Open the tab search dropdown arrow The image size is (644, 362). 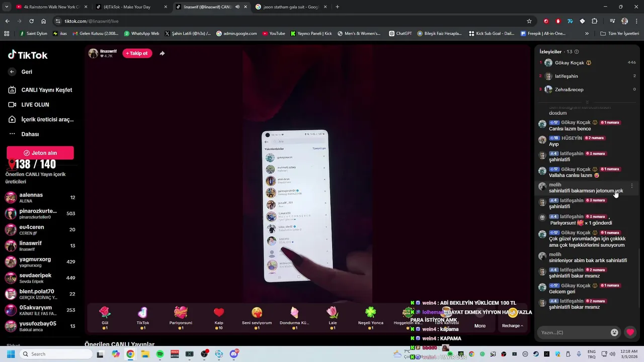tap(7, 7)
